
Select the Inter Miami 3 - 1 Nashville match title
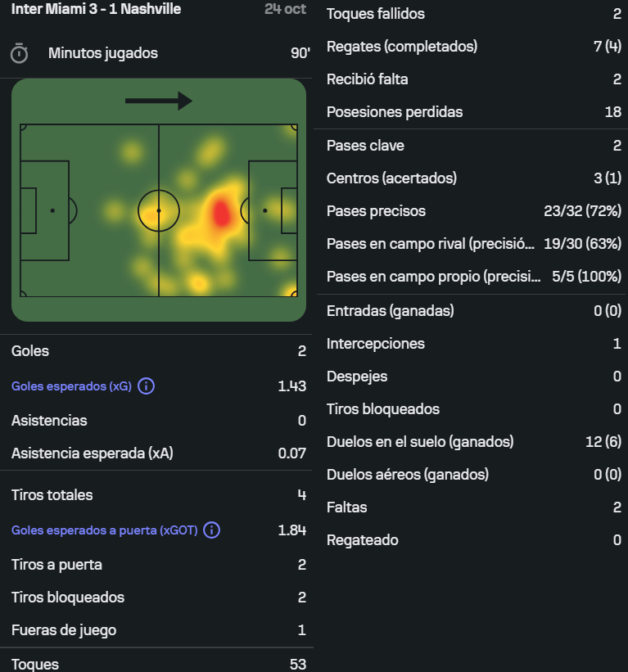(x=97, y=10)
